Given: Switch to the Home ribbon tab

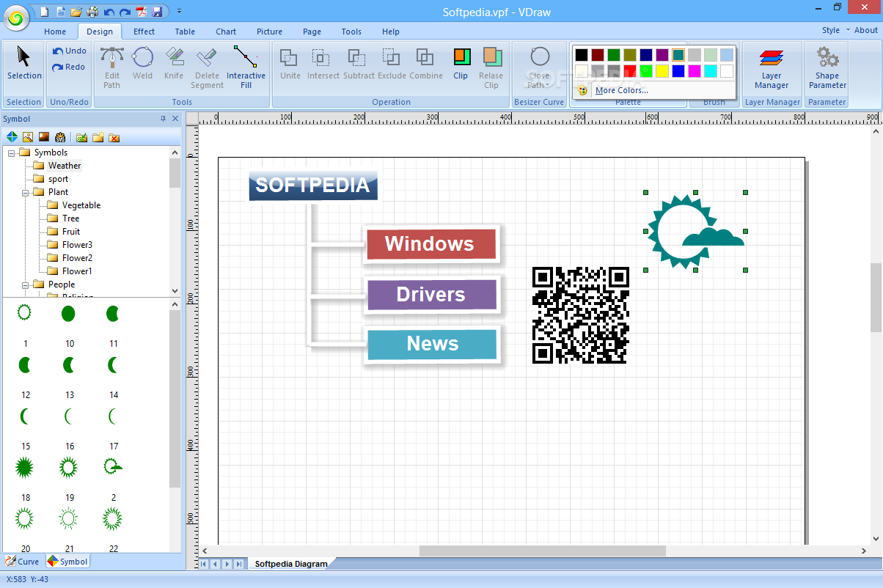Looking at the screenshot, I should pos(55,32).
